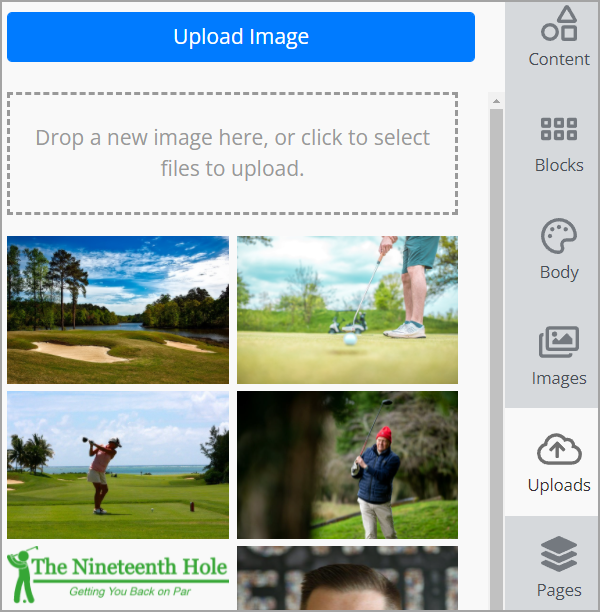The image size is (600, 612).
Task: Click the vertical scrollbar track
Action: coord(496,359)
